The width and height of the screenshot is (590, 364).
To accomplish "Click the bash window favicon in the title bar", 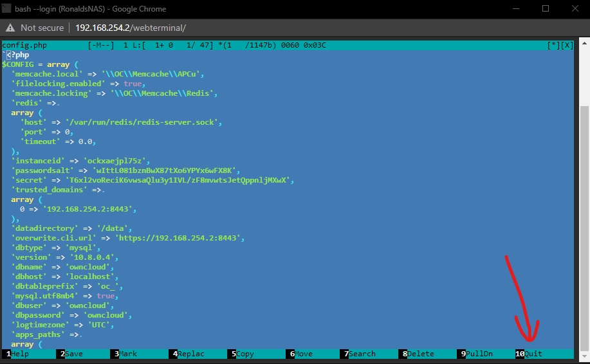I will 6,8.
